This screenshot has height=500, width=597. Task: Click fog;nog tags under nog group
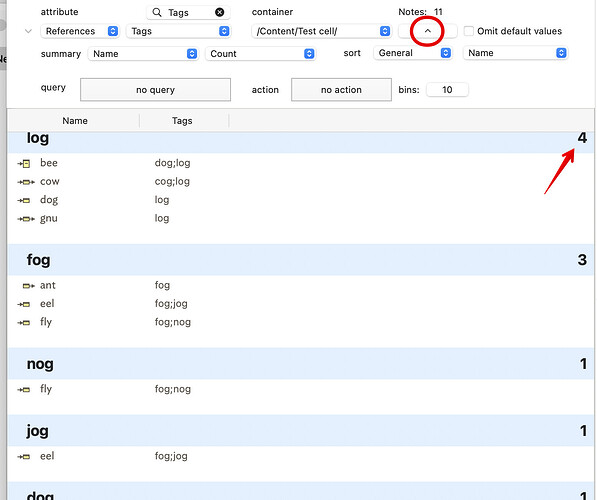(x=172, y=389)
